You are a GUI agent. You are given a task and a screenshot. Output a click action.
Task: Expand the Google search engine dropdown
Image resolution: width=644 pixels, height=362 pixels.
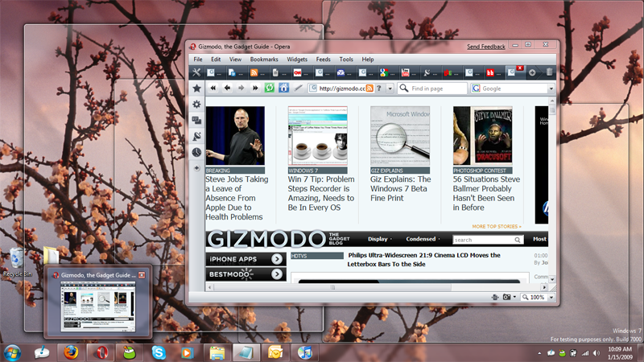click(551, 88)
